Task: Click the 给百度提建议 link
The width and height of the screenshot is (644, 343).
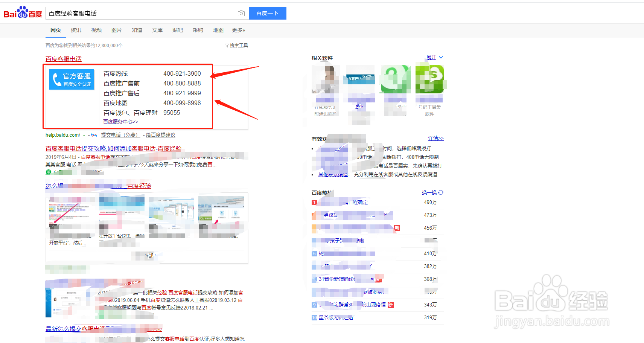Action: pos(161,135)
